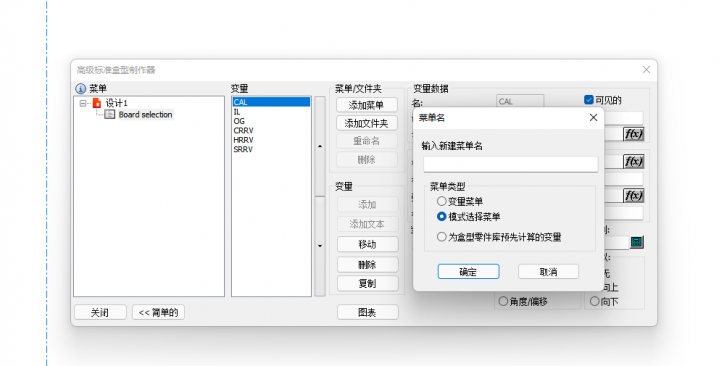Select the Board selection tree item
Viewport: 719px width, 366px height.
[x=145, y=115]
